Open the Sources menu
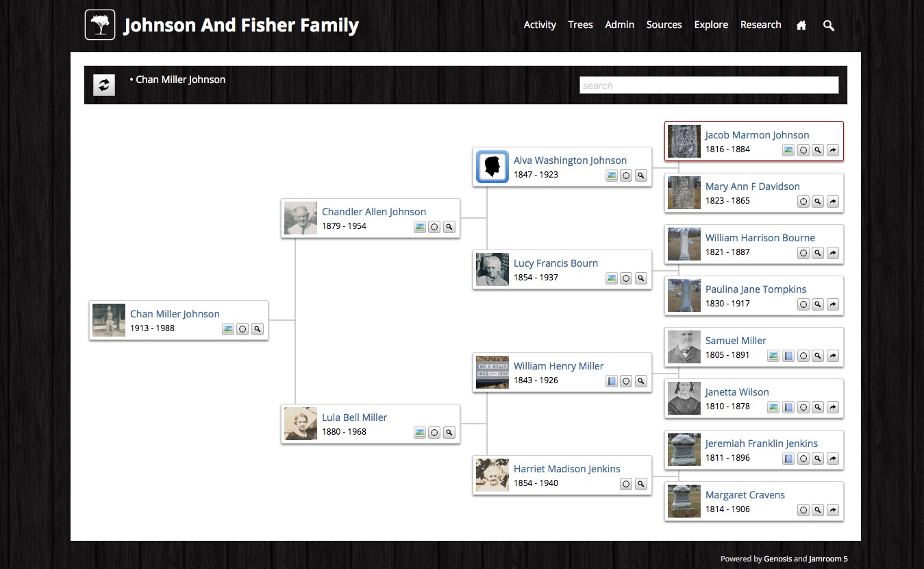The height and width of the screenshot is (569, 924). (x=664, y=25)
